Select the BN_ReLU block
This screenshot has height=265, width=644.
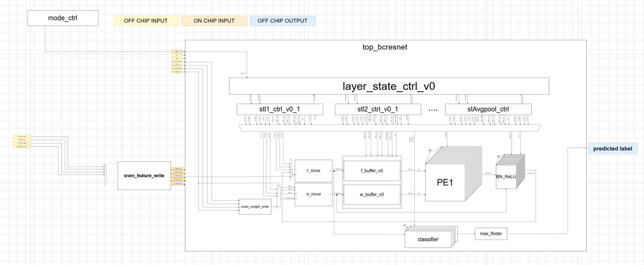pyautogui.click(x=506, y=176)
